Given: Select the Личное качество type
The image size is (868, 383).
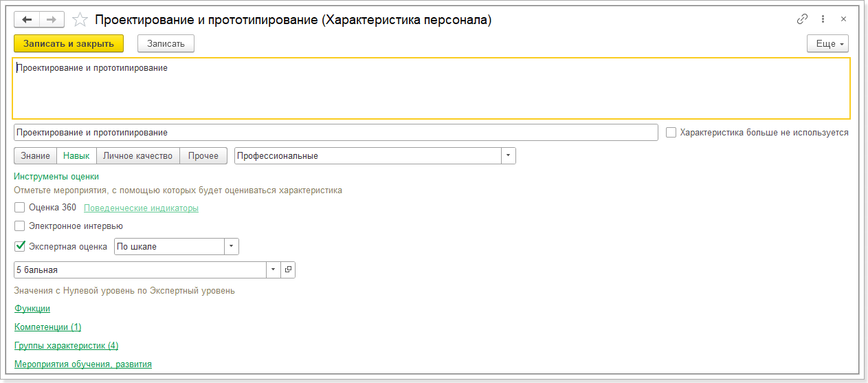Looking at the screenshot, I should tap(137, 156).
